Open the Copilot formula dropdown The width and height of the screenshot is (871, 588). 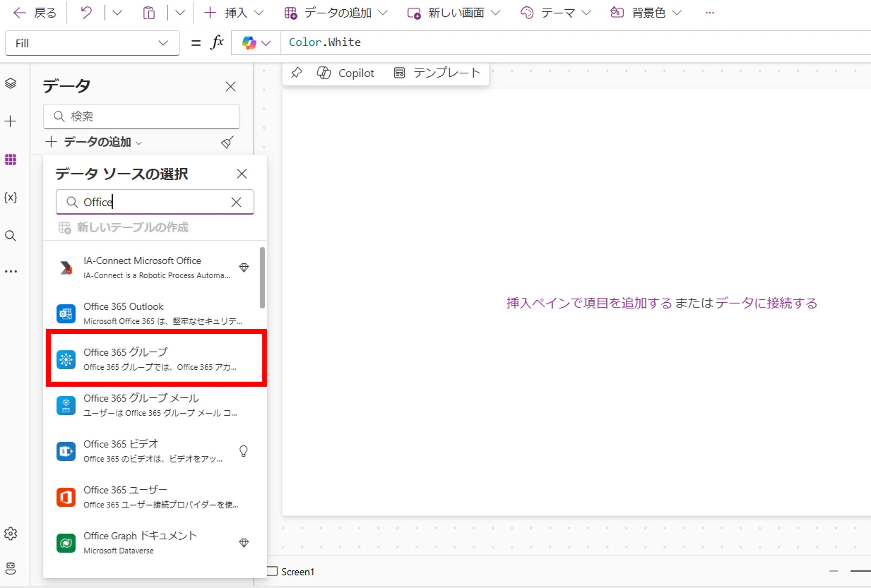[256, 43]
